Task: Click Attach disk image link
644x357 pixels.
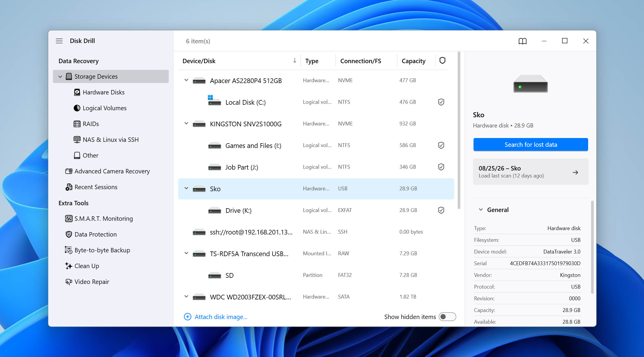Action: [x=221, y=317]
